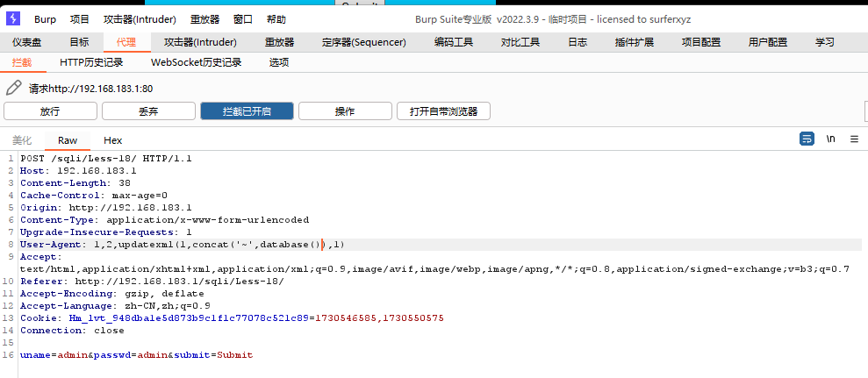Open the 定序器(Sequencer) tab
The width and height of the screenshot is (868, 378).
coord(364,42)
